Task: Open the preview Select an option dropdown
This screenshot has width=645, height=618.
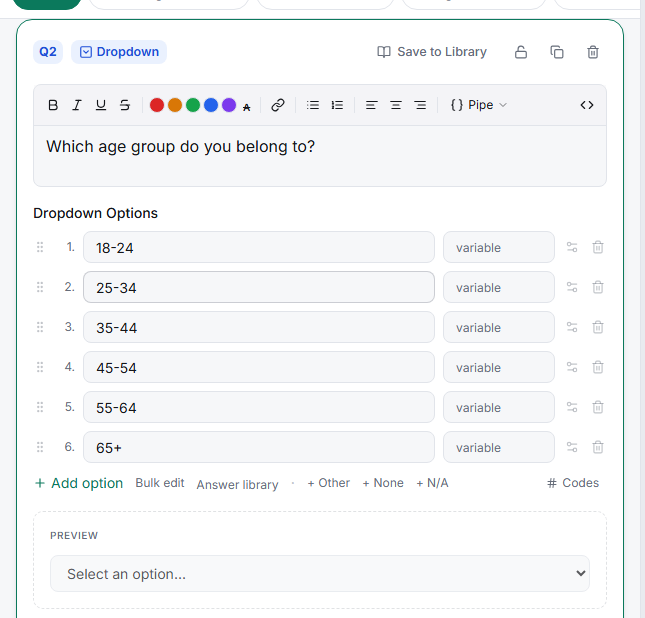Action: coord(320,574)
